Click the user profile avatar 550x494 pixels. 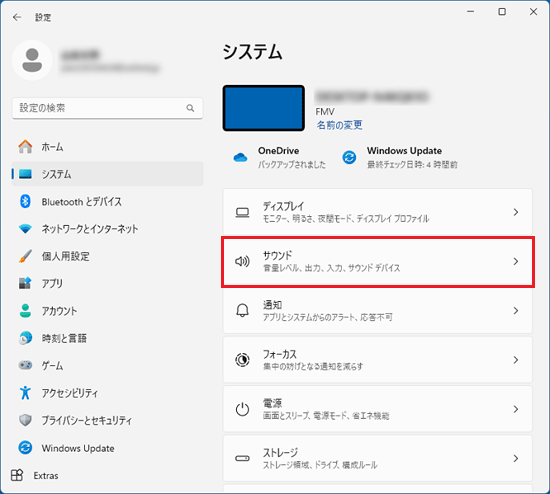tap(32, 60)
